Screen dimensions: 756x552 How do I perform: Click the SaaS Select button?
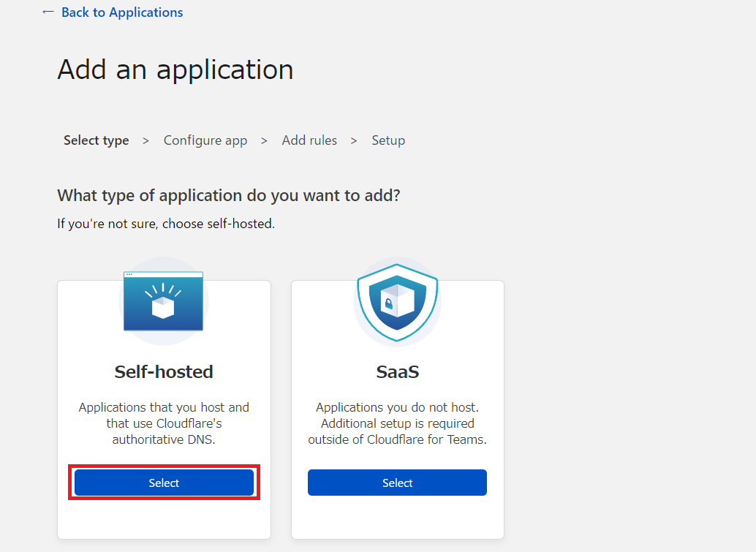click(x=397, y=483)
